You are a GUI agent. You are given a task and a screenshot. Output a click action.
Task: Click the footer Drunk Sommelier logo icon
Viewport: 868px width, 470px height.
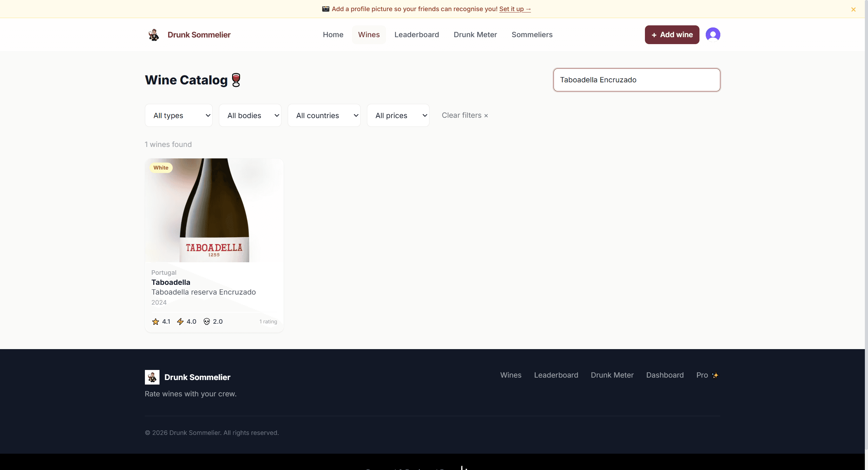pos(152,377)
